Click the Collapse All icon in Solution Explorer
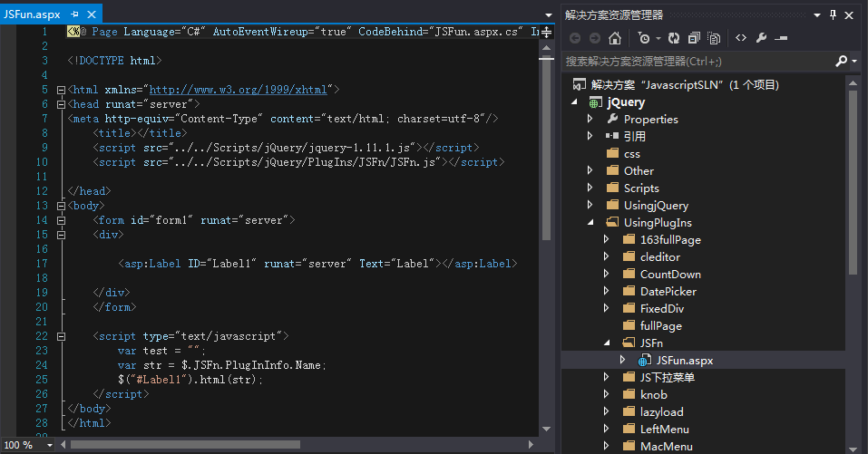The height and width of the screenshot is (454, 868). 694,38
